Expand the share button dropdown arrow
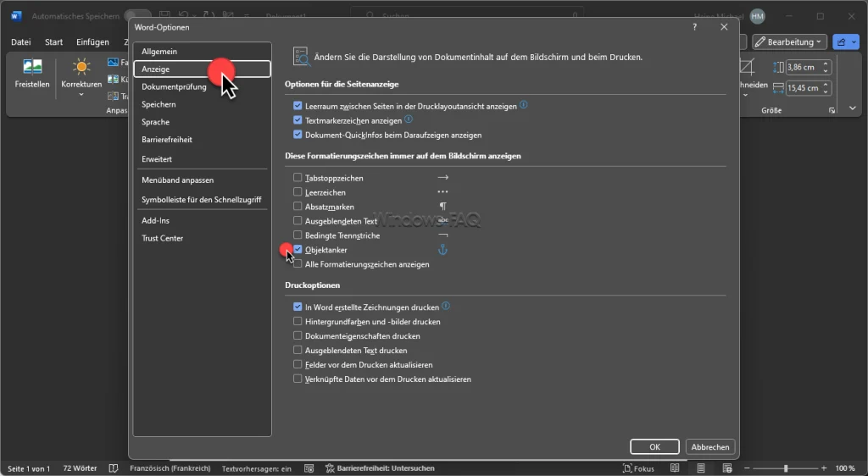 click(x=854, y=42)
